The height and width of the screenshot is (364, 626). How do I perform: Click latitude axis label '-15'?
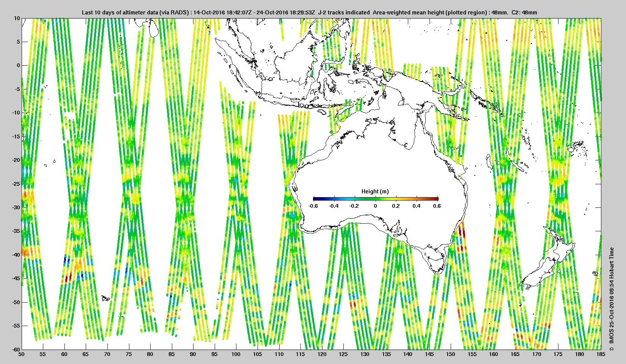(16, 136)
